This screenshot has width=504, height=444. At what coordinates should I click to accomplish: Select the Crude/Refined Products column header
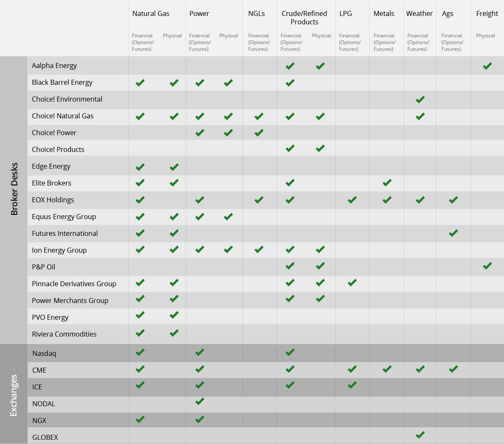click(304, 18)
